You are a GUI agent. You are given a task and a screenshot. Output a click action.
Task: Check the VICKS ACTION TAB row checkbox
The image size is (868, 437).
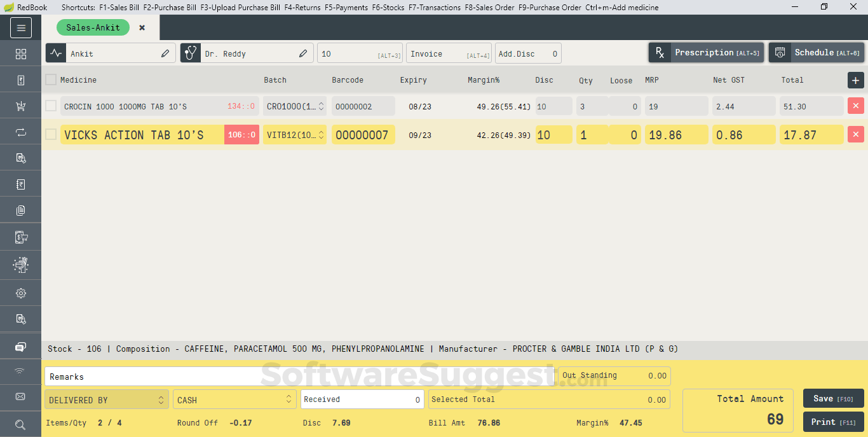(x=51, y=134)
